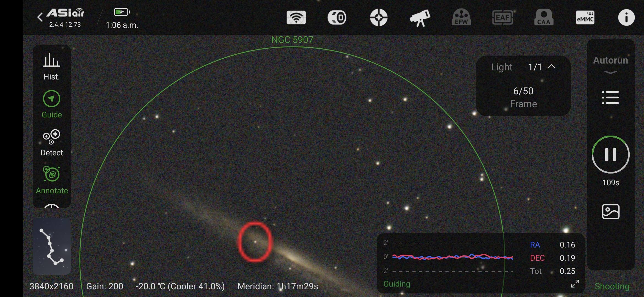Click the 3840x2160 resolution text
This screenshot has width=644, height=297.
coord(51,286)
